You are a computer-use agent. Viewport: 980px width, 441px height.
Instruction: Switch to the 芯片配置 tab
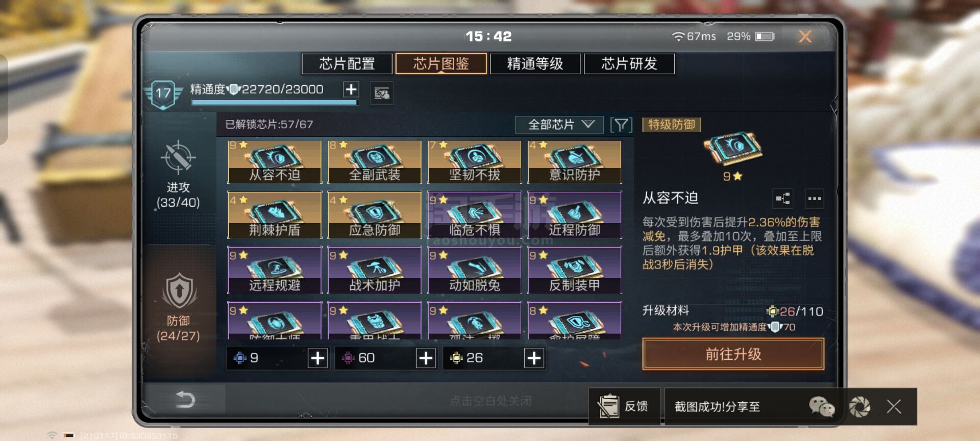coord(347,64)
